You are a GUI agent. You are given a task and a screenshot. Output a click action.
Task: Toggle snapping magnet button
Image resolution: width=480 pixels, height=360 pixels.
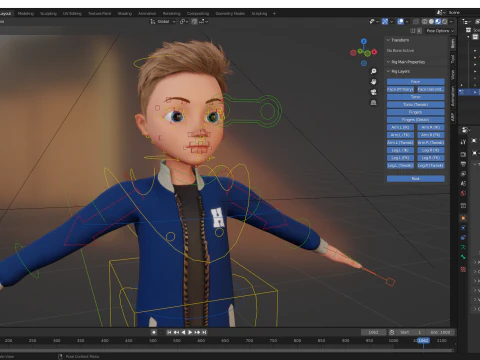194,22
